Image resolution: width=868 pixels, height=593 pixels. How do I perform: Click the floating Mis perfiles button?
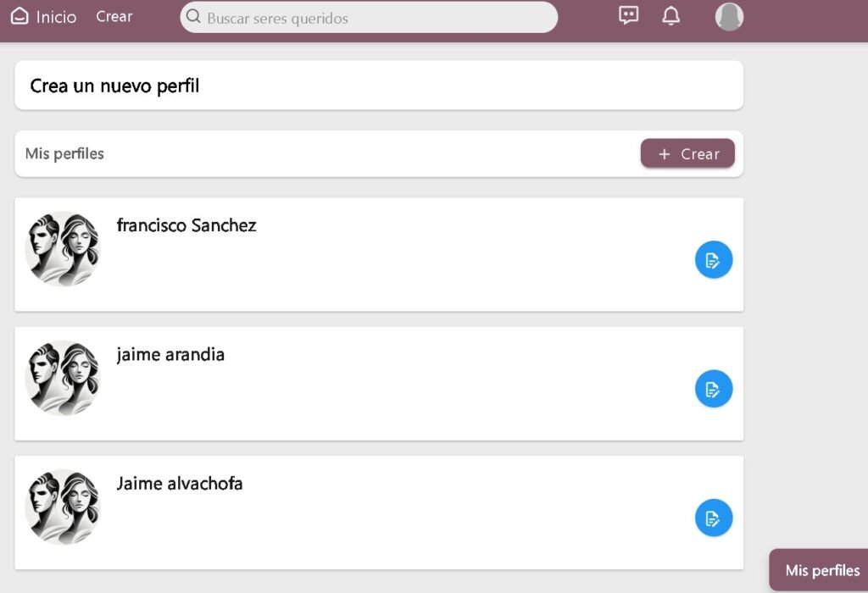click(821, 570)
